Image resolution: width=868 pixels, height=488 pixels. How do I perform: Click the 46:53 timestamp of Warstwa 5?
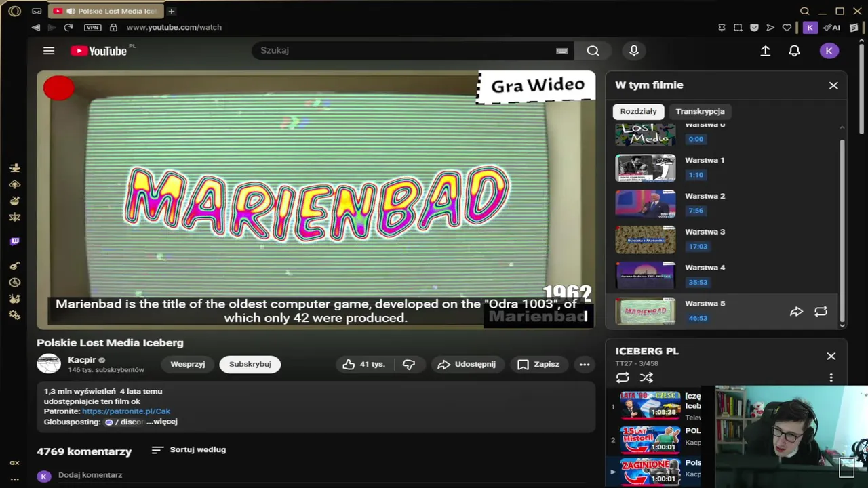[698, 318]
